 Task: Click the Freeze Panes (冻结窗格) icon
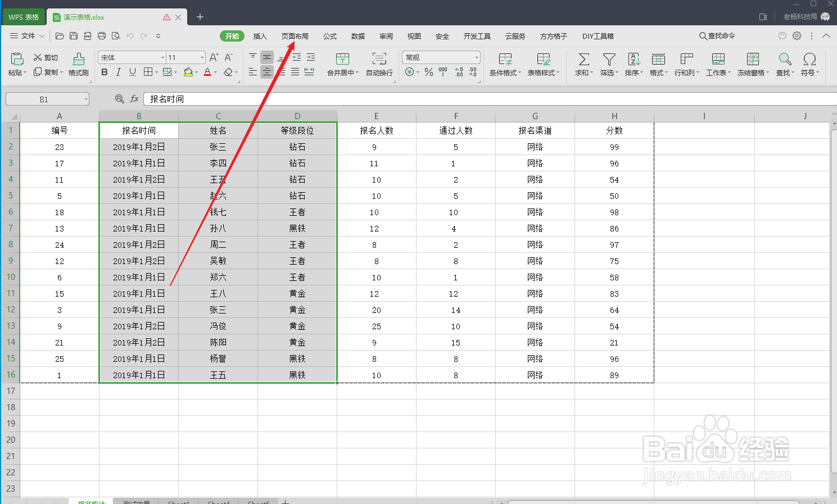pyautogui.click(x=753, y=59)
